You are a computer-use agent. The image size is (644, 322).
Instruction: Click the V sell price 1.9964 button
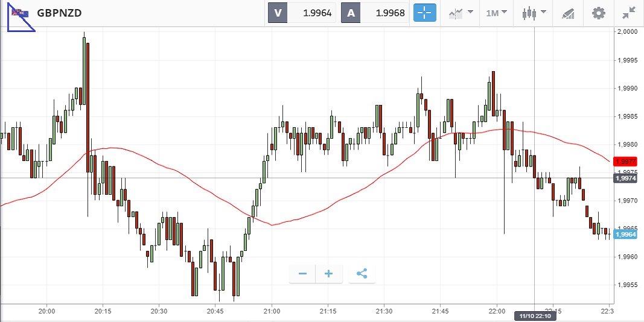[x=301, y=13]
